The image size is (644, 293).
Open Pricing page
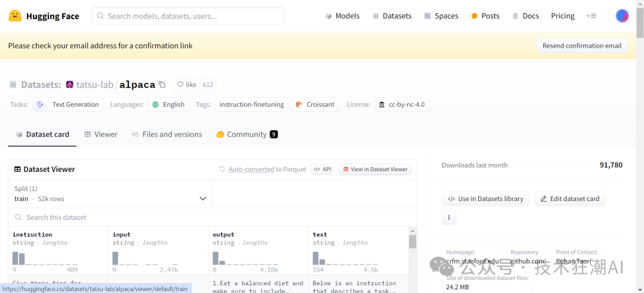pos(563,16)
